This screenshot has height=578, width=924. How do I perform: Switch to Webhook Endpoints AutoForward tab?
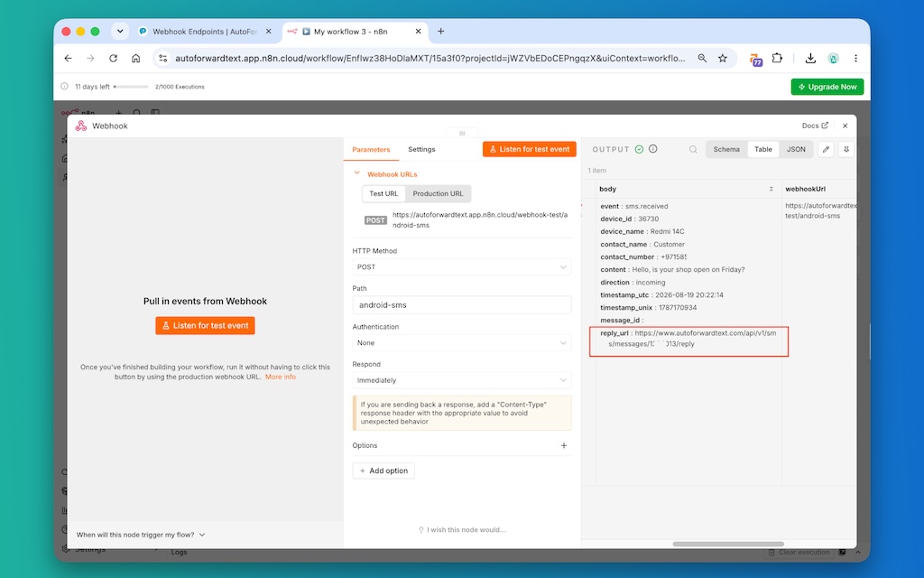pyautogui.click(x=205, y=32)
